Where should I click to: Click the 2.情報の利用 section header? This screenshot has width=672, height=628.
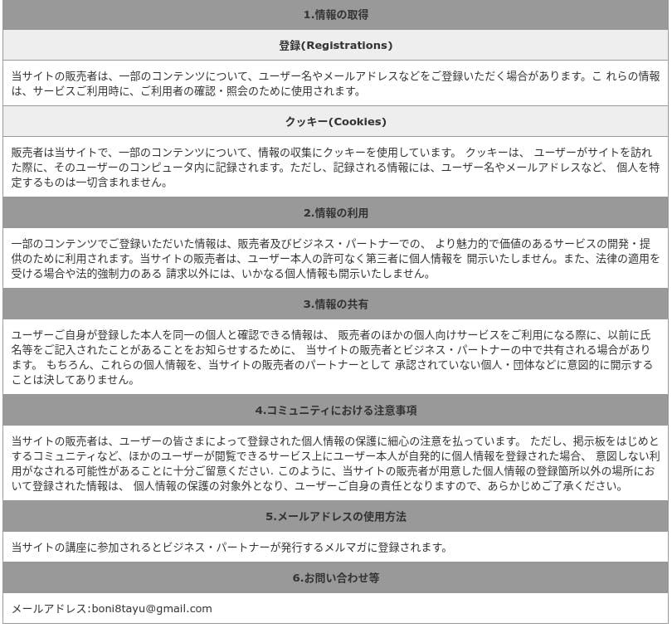(x=335, y=213)
